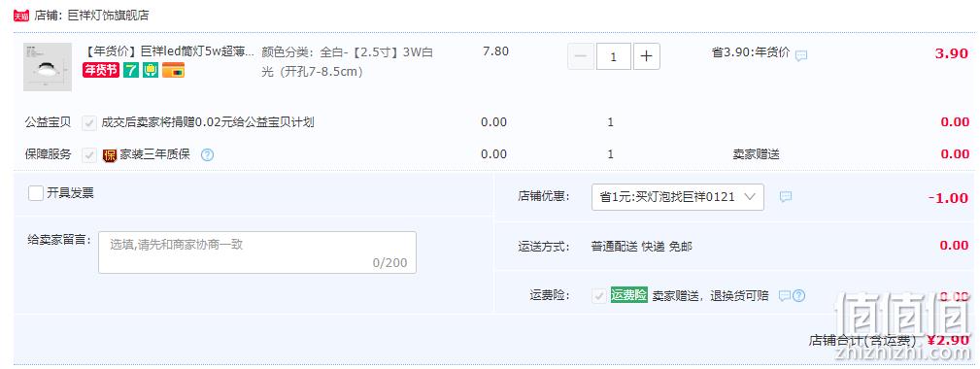The width and height of the screenshot is (980, 369).
Task: Click the red 年货节 badge under product title
Action: pos(101,70)
